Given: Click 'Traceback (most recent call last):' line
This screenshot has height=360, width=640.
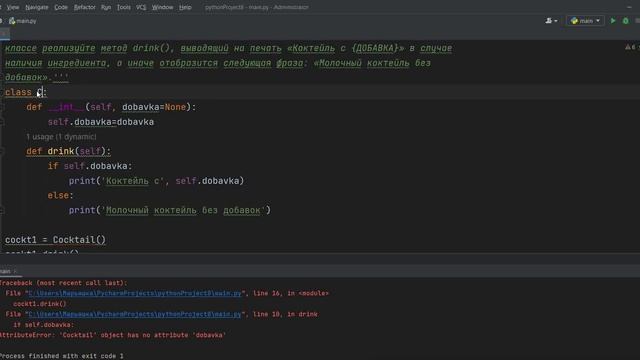Looking at the screenshot, I should point(63,283).
